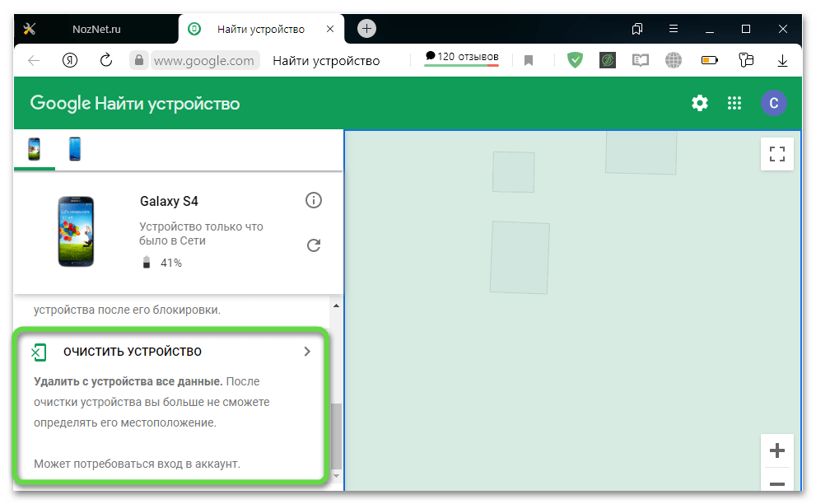The height and width of the screenshot is (504, 816).
Task: Zoom in on the map
Action: click(x=776, y=450)
